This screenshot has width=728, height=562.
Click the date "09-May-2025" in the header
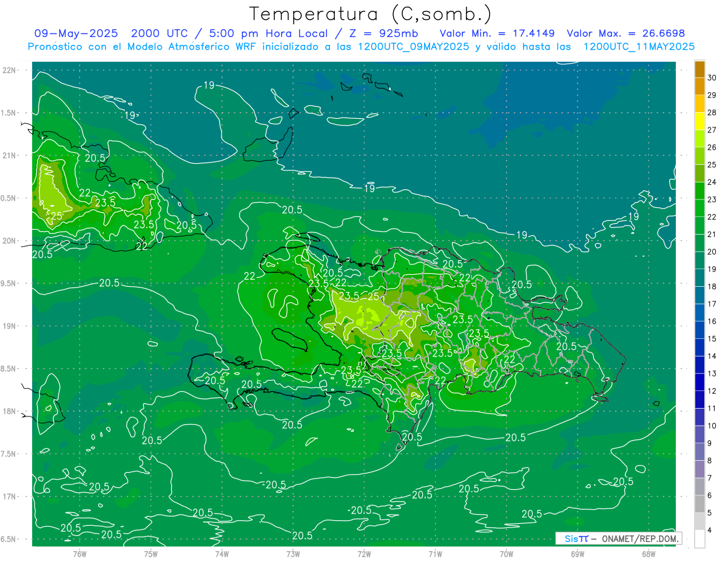tap(75, 33)
